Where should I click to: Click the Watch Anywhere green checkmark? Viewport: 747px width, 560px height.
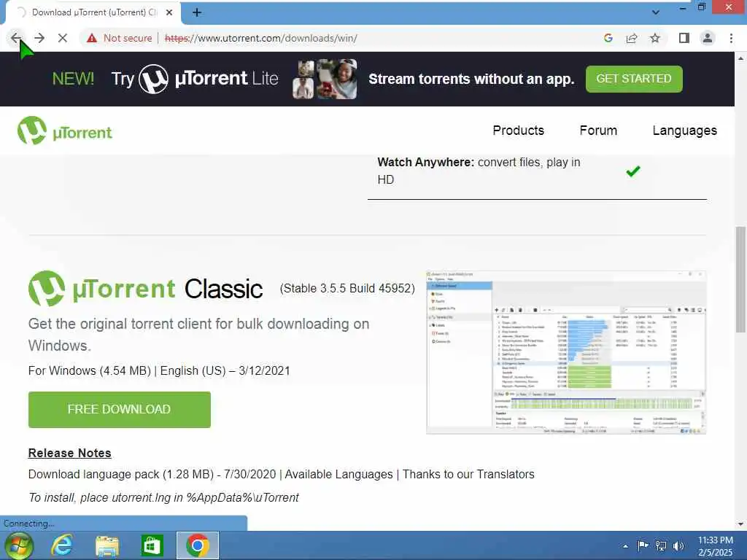(633, 171)
